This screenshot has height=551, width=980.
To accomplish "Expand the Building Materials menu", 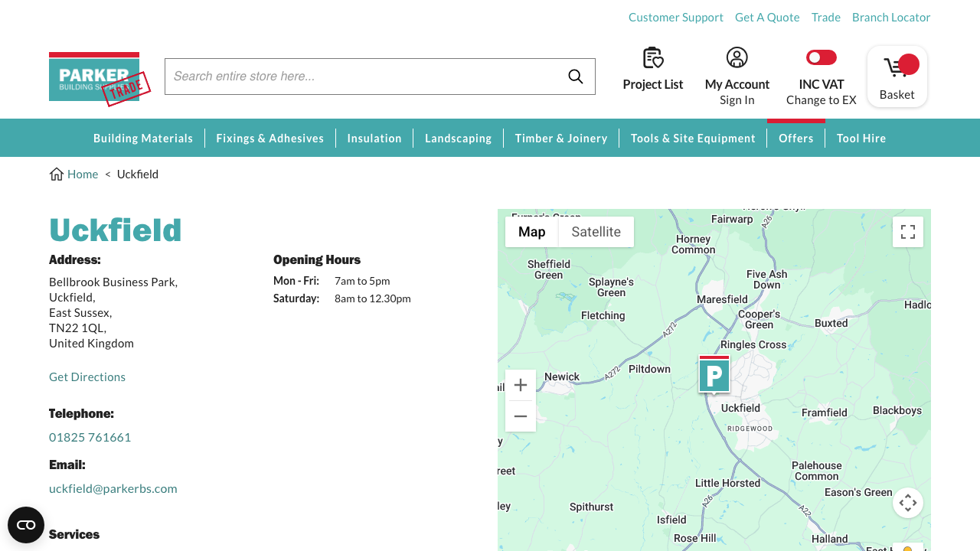I will click(143, 139).
